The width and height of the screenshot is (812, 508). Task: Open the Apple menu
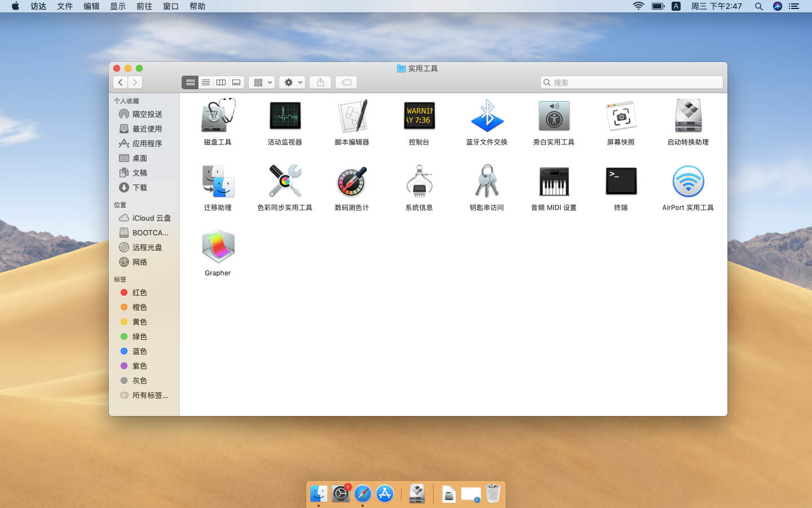(15, 6)
